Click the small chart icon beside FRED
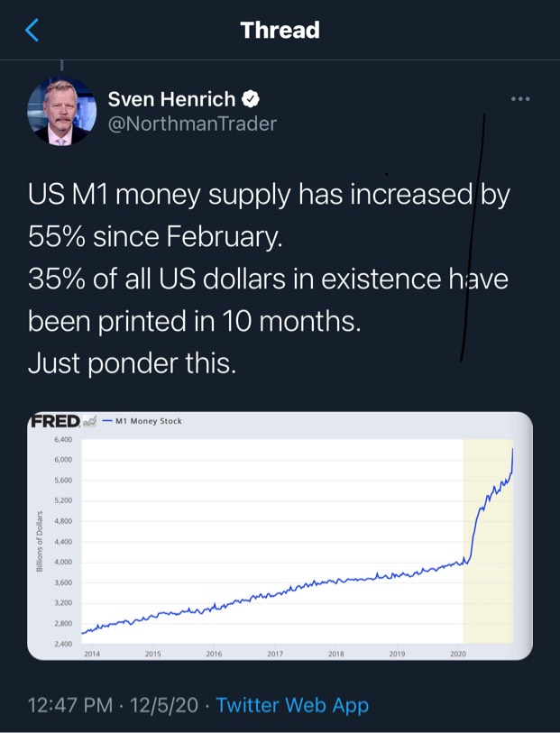Viewport: 560px width, 733px height. point(89,421)
